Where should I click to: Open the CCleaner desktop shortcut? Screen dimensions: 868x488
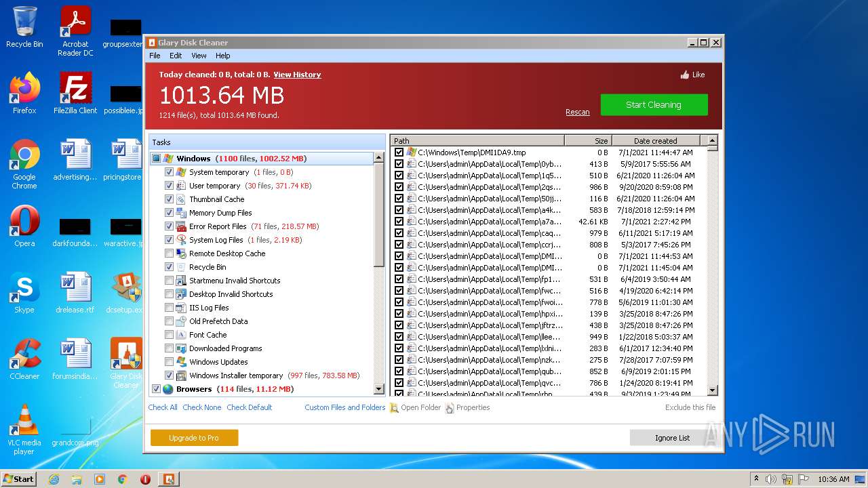24,359
